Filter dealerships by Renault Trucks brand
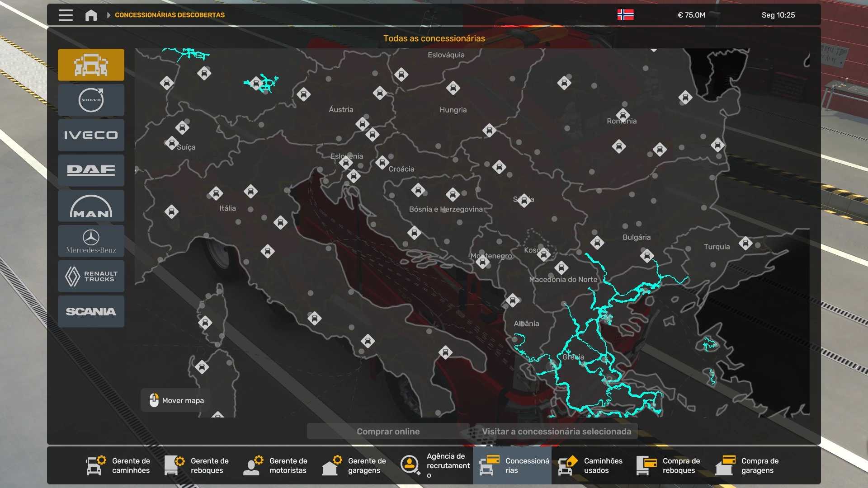 (x=91, y=276)
